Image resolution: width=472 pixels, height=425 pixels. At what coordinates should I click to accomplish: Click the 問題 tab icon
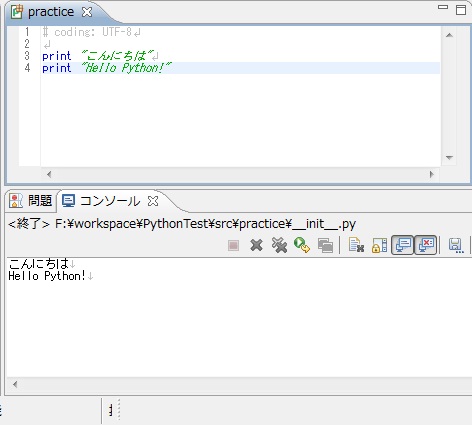point(16,201)
